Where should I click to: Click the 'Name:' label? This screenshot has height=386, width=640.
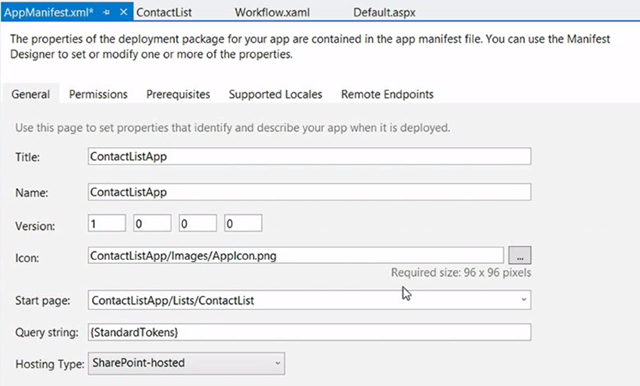[31, 193]
